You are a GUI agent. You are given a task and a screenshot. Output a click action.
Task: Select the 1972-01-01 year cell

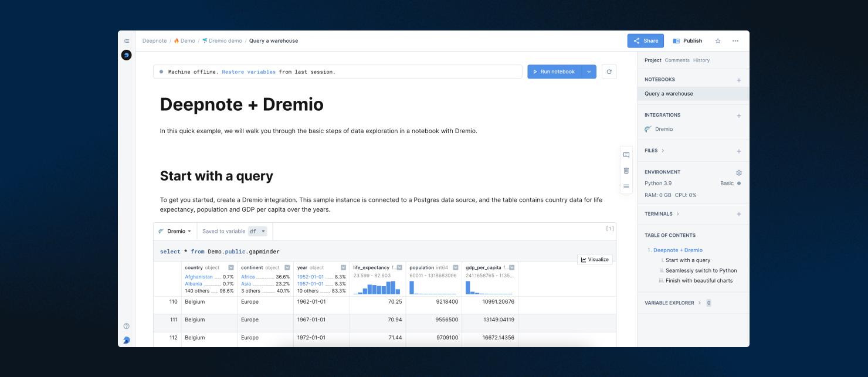[322, 338]
